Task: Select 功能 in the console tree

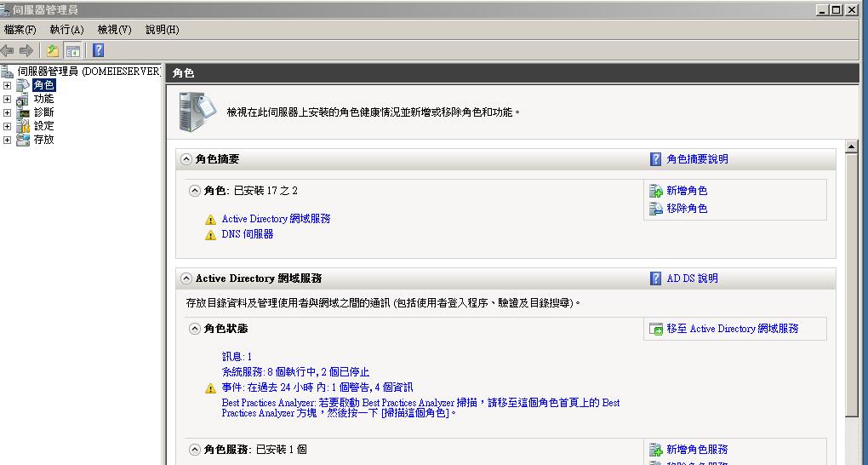Action: click(43, 99)
